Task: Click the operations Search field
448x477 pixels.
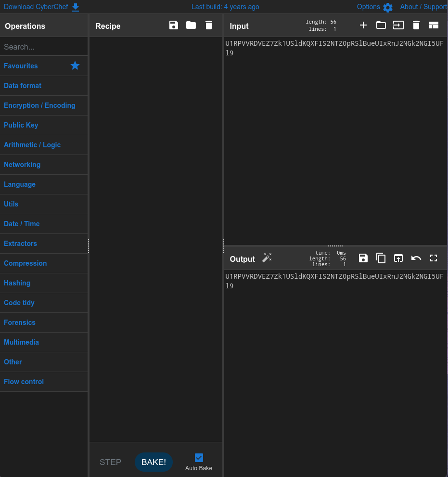Action: point(43,47)
